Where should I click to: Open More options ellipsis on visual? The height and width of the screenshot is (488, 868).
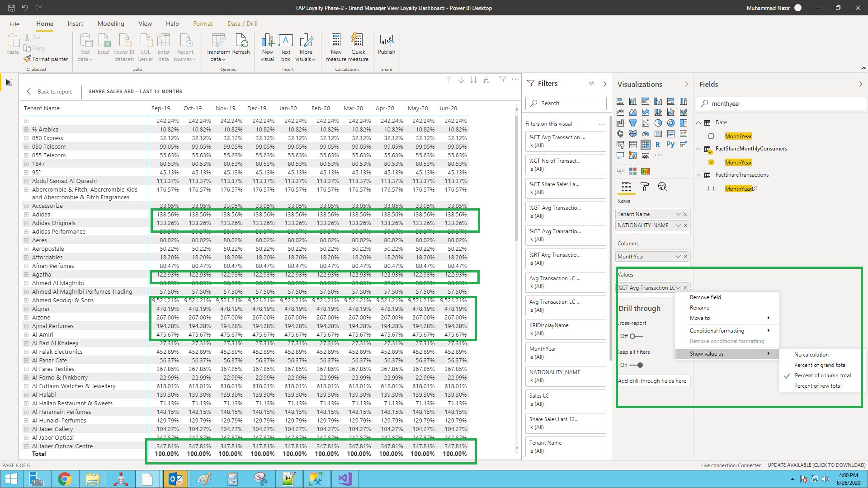pos(515,80)
